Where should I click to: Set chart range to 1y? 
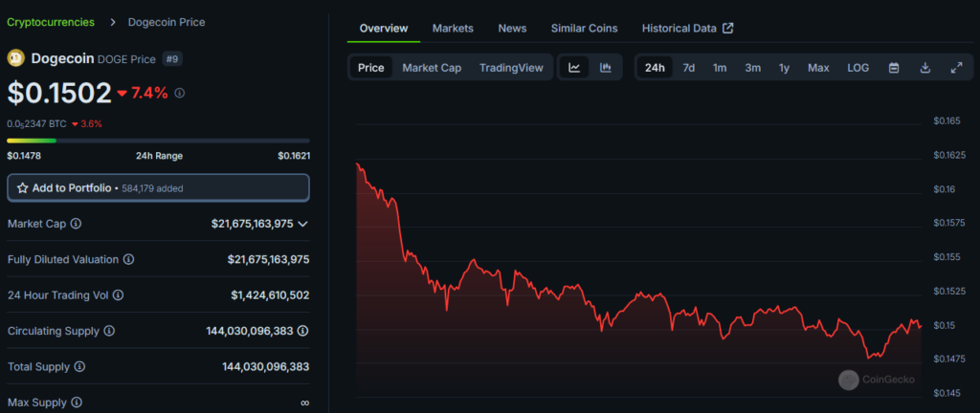[785, 67]
